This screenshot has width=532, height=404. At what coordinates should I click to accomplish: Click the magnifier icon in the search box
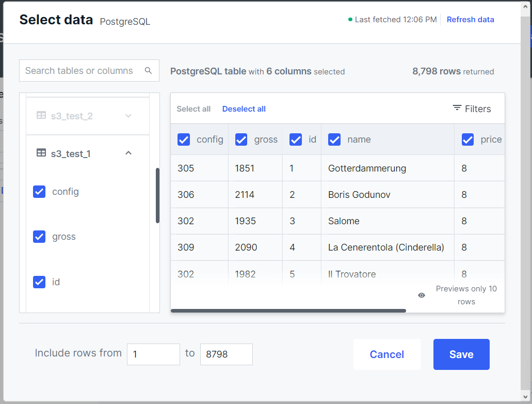[x=148, y=70]
